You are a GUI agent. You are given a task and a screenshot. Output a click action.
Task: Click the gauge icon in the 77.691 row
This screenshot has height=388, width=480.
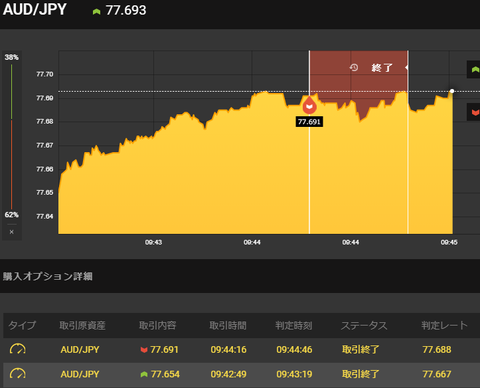(18, 349)
